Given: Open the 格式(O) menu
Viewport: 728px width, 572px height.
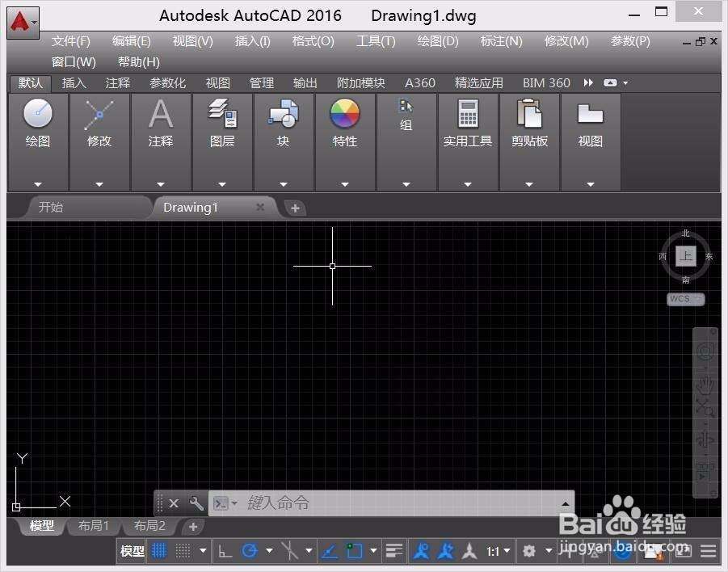Looking at the screenshot, I should (313, 41).
